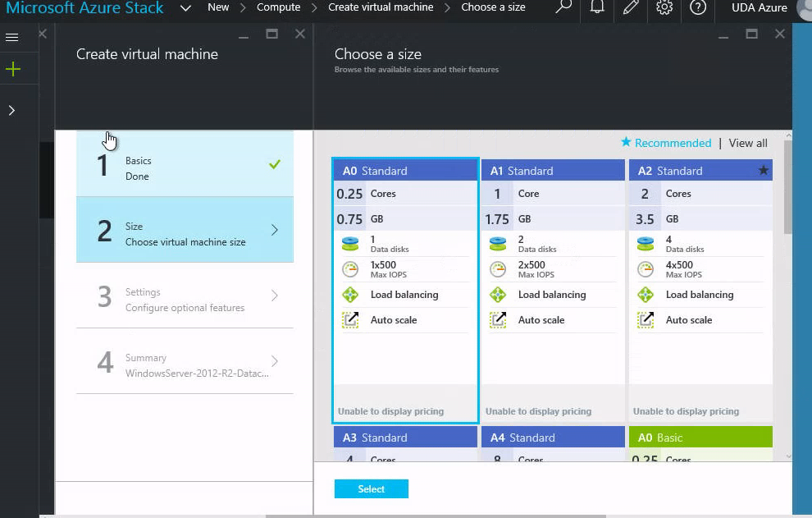
Task: Open step 2 Size Choose virtual machine size
Action: tap(185, 230)
